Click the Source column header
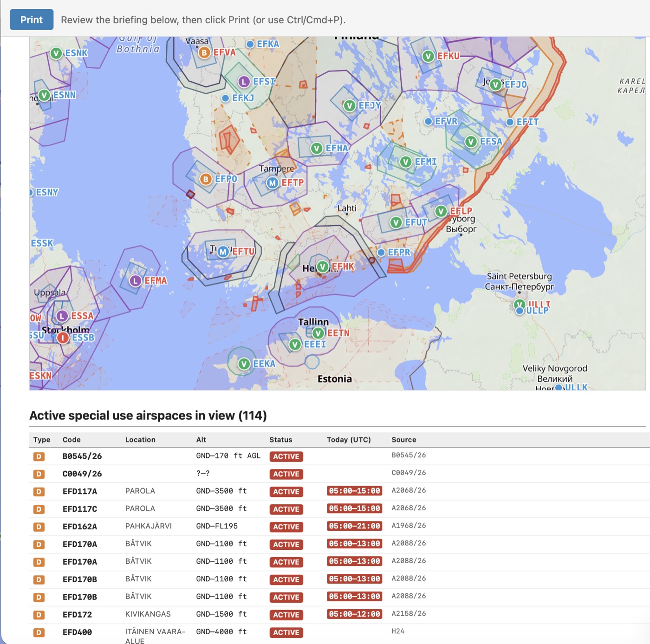650x644 pixels. (404, 440)
